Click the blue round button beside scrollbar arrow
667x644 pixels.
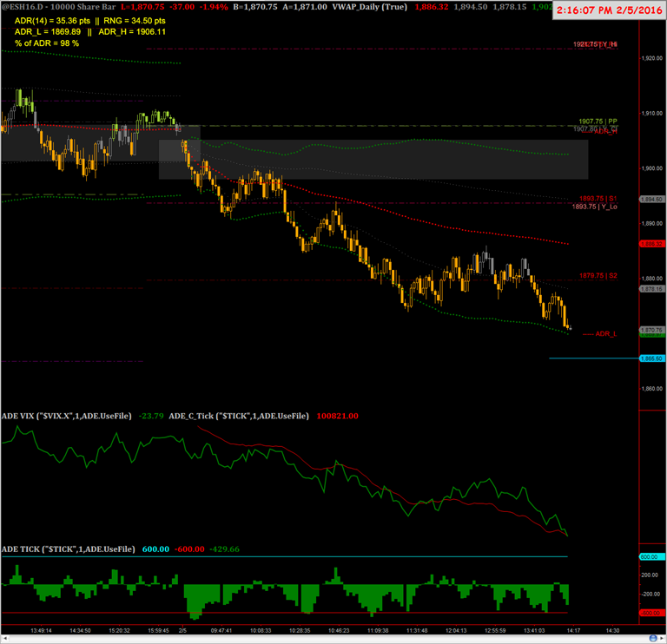(653, 639)
